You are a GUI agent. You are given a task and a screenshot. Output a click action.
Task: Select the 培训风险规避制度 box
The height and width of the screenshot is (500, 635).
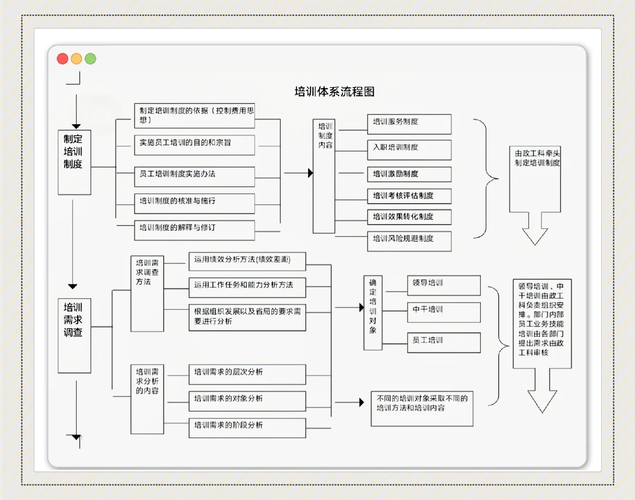[x=409, y=238]
